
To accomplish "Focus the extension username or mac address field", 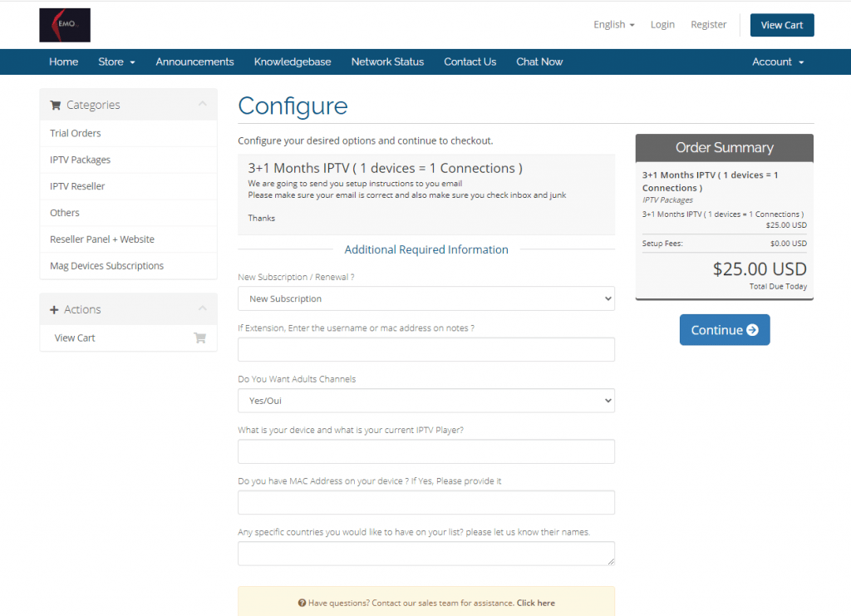I will (x=426, y=349).
